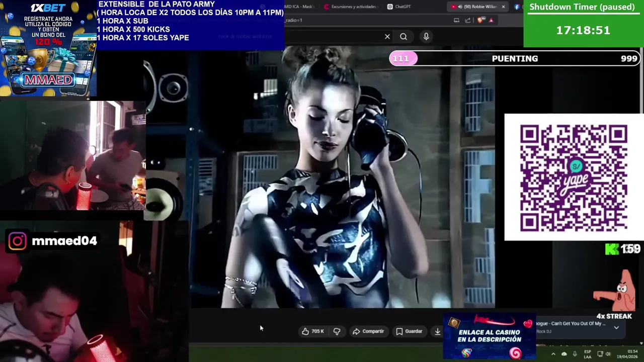Click the '1 HORA X 500 KICKS' line
The height and width of the screenshot is (362, 644).
pyautogui.click(x=133, y=29)
